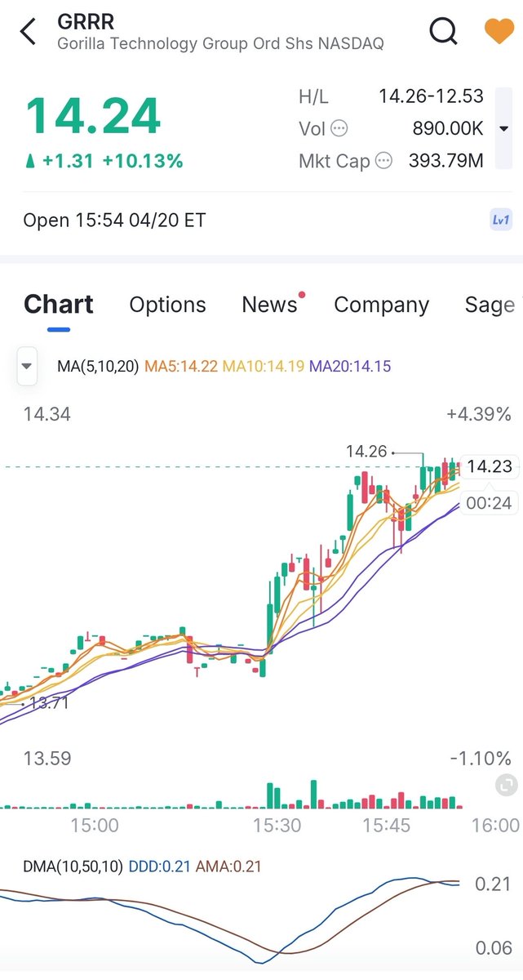Go back using the left arrow
Screen dimensions: 523x980
coord(29,33)
